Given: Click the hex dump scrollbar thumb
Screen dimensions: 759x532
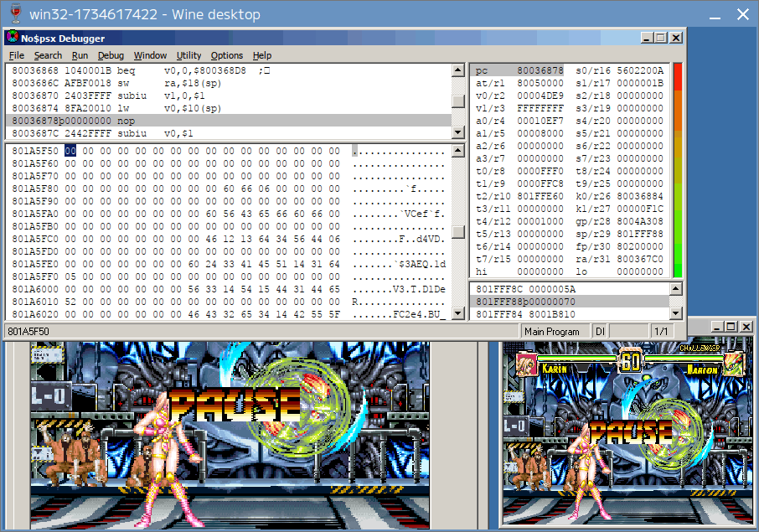Looking at the screenshot, I should tap(458, 232).
